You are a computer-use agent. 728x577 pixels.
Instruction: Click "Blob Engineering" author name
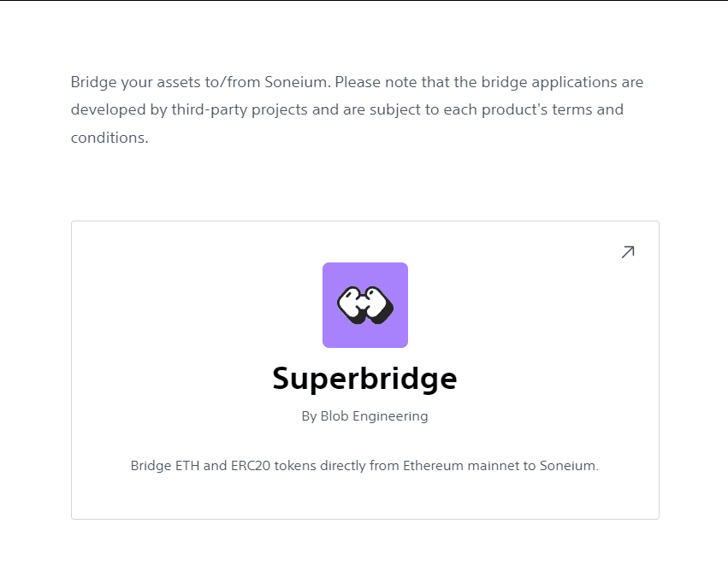pos(375,416)
